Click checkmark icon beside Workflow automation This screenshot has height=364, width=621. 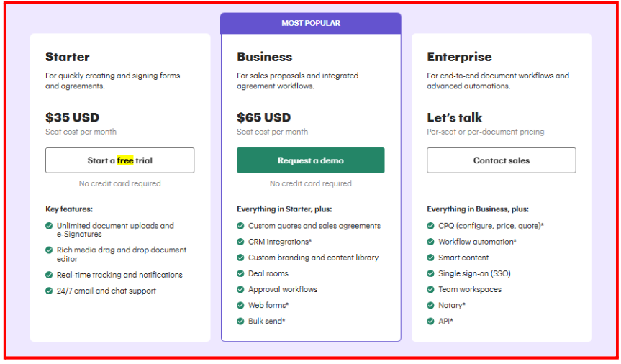pos(430,242)
